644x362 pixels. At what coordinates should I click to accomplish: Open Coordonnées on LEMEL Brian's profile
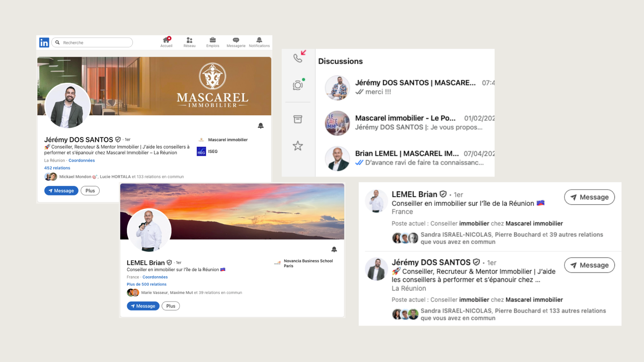[155, 277]
